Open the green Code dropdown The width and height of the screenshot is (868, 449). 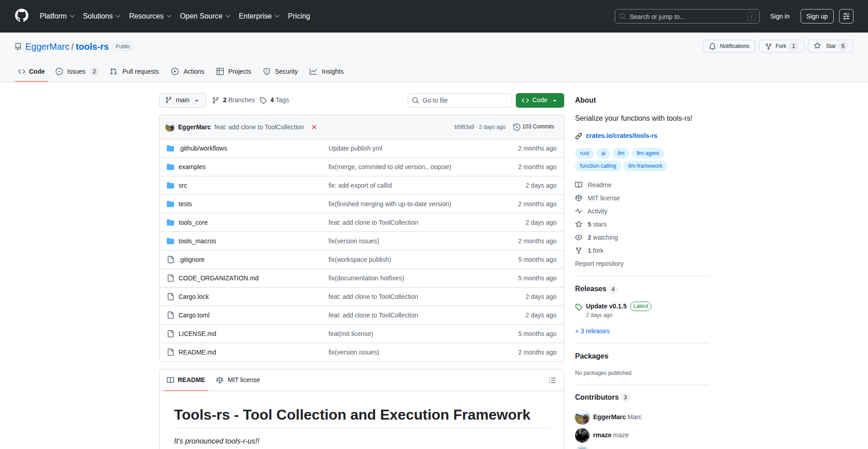[x=539, y=100]
